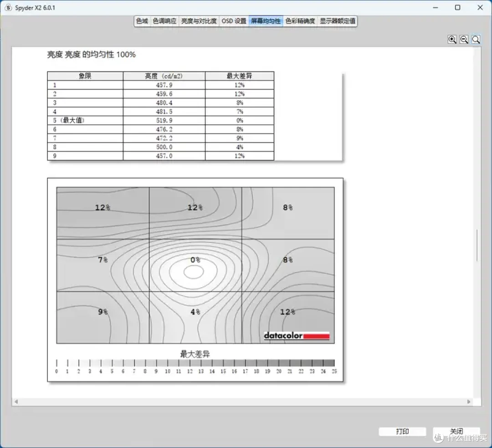Screen dimensions: 492x448
Task: Click the 亮度 亮度 的均匀性 100% heading
Action: (91, 55)
